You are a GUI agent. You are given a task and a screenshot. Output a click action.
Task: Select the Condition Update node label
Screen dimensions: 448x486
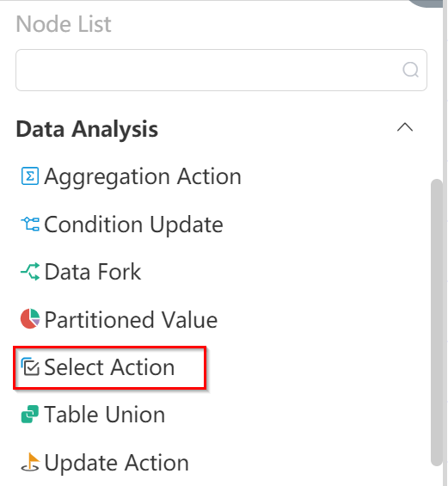133,225
